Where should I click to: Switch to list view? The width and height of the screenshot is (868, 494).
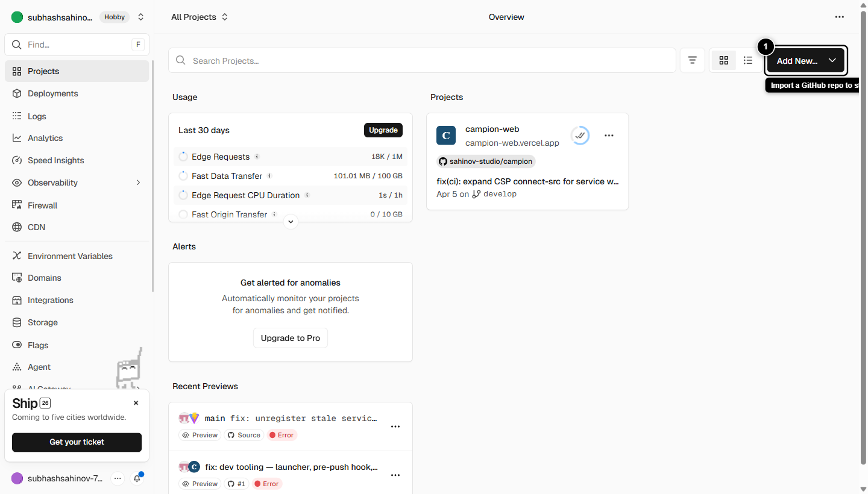coord(748,60)
